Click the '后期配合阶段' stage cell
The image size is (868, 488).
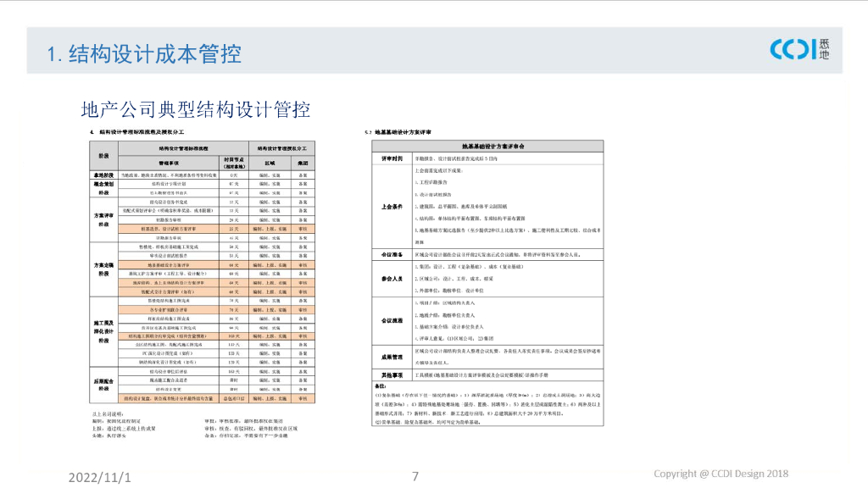[x=103, y=385]
